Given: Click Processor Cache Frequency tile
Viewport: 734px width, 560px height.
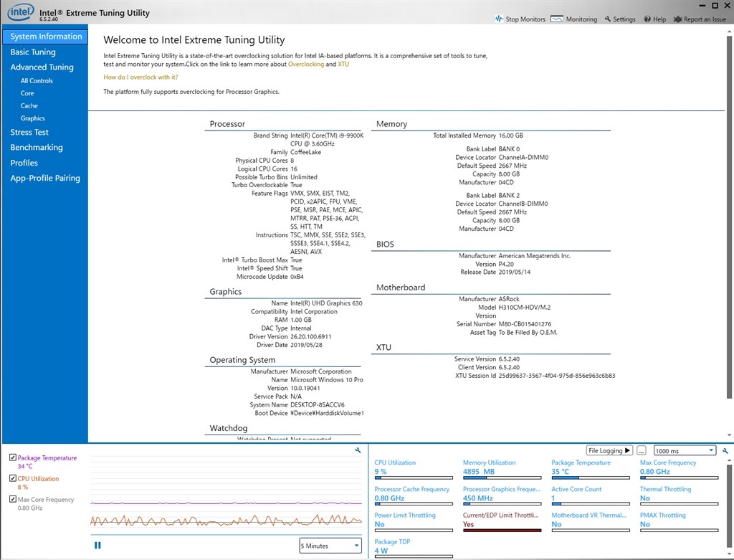Looking at the screenshot, I should tap(414, 496).
